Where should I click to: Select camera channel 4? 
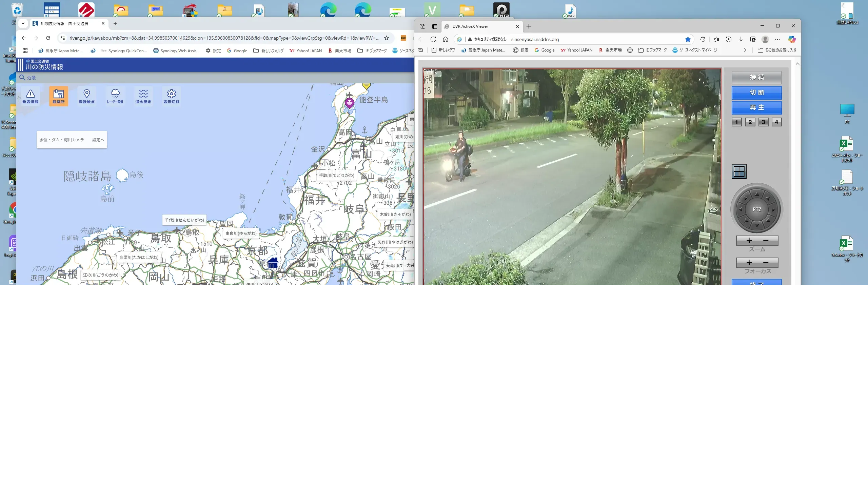[776, 122]
